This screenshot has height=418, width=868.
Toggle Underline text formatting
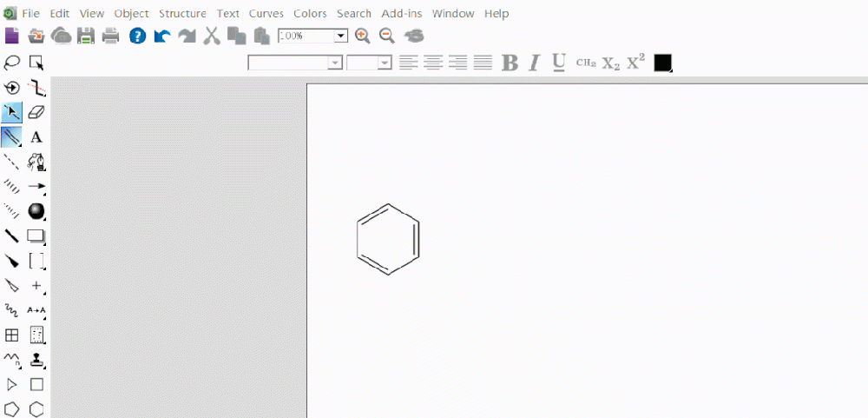(559, 63)
